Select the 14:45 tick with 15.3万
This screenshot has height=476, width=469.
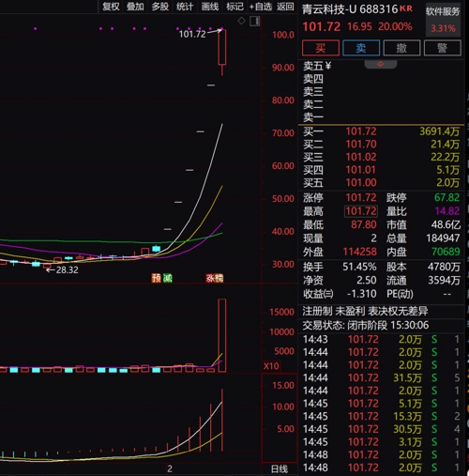tap(382, 417)
